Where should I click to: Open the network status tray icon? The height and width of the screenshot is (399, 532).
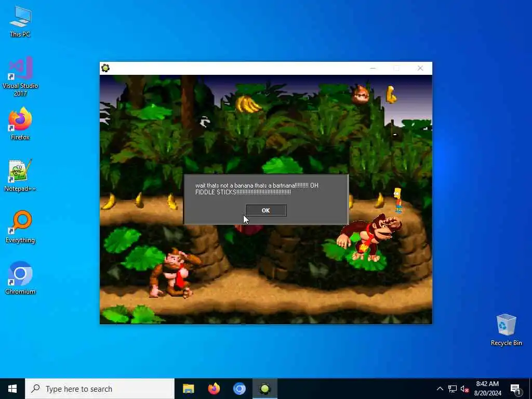(x=453, y=389)
